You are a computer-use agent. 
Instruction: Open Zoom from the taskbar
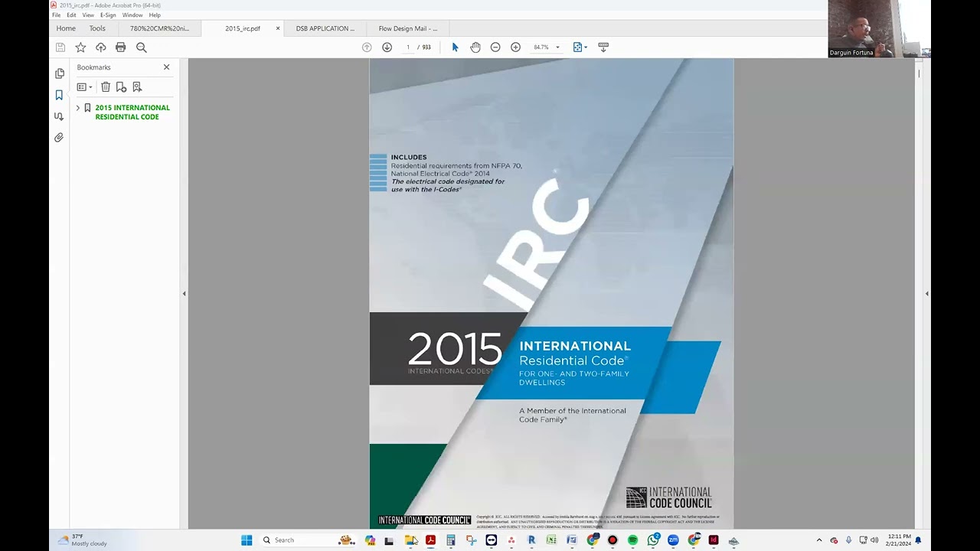tap(673, 540)
